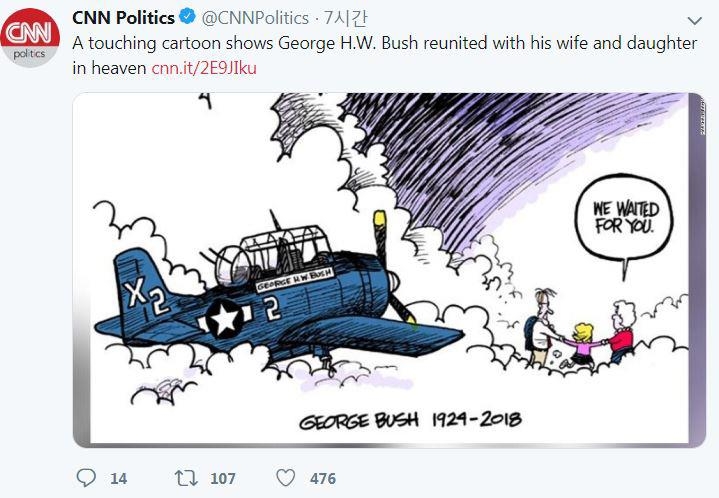Image resolution: width=719 pixels, height=498 pixels.
Task: Like the tweet with the heart icon
Action: point(285,478)
